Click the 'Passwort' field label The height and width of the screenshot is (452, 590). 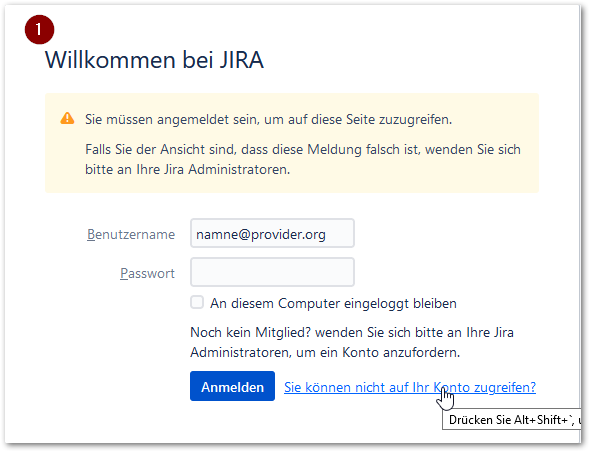148,273
